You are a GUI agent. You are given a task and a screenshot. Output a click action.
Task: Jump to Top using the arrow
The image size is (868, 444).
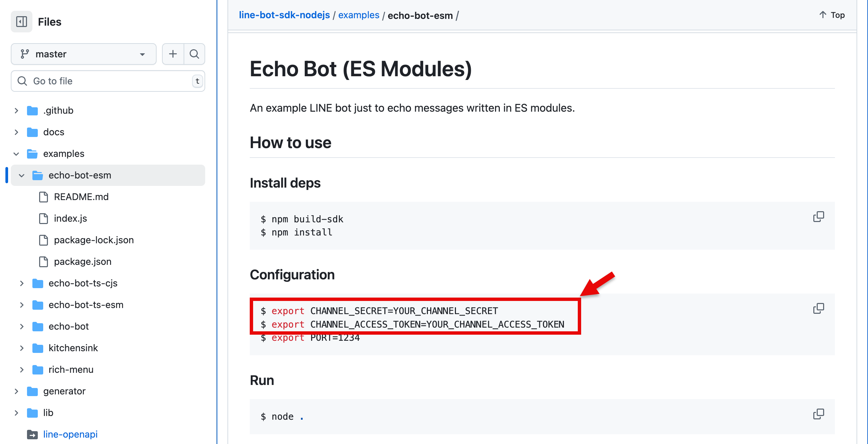832,15
